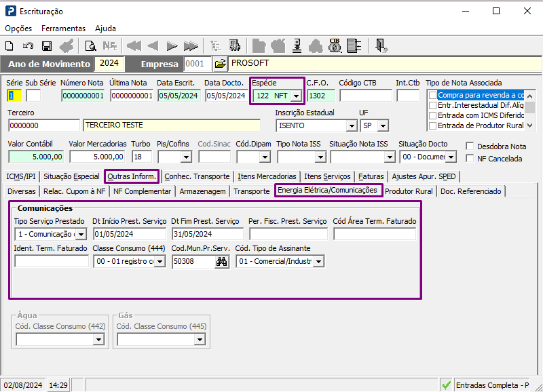Click the exit door icon in toolbar
This screenshot has width=543, height=392.
(381, 46)
